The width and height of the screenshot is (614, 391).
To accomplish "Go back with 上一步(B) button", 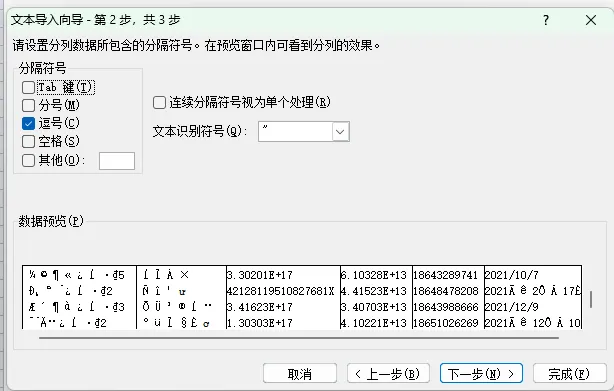I will point(388,373).
